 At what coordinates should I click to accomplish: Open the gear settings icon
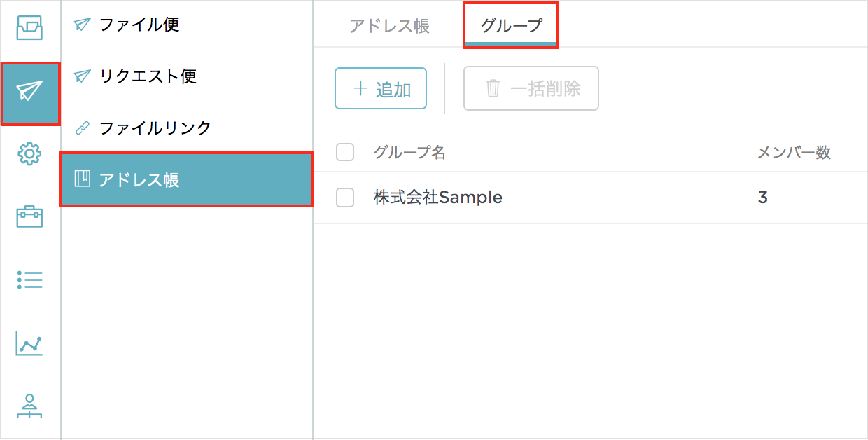tap(29, 154)
